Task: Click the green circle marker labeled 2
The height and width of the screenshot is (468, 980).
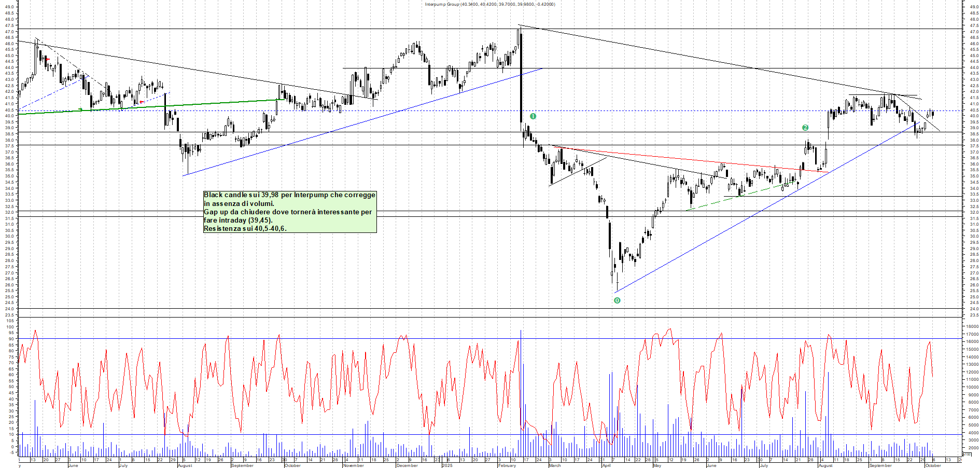Action: pyautogui.click(x=805, y=128)
